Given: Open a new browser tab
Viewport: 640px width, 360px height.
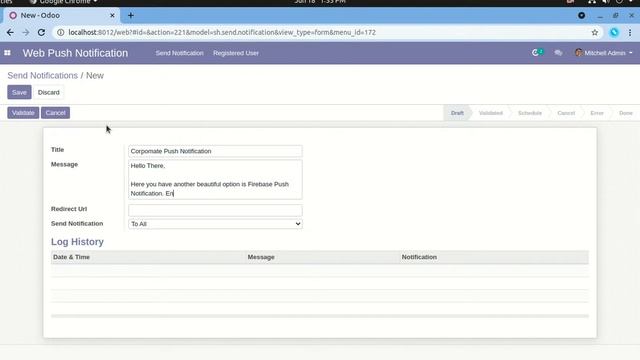Looking at the screenshot, I should pyautogui.click(x=131, y=16).
